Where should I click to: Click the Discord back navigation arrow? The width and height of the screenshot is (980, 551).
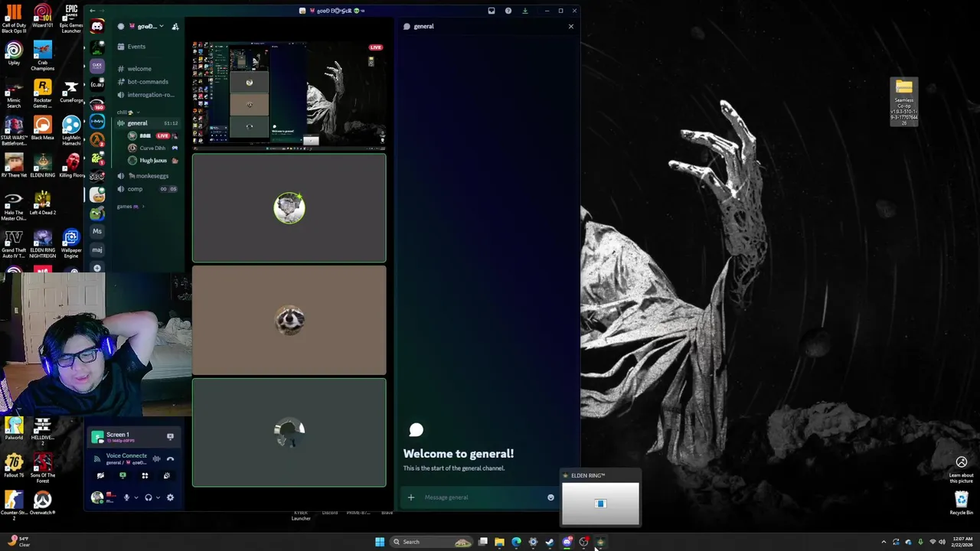[93, 11]
